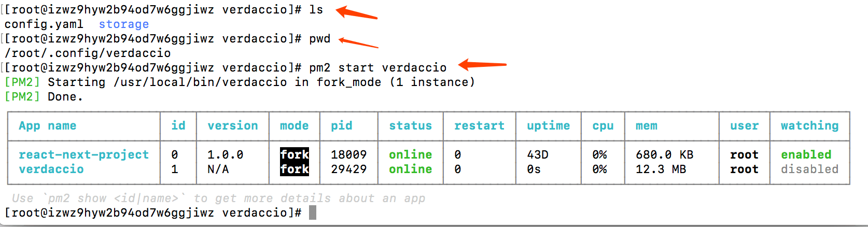Image resolution: width=868 pixels, height=227 pixels.
Task: Click root user of react-next-project row
Action: click(x=745, y=155)
